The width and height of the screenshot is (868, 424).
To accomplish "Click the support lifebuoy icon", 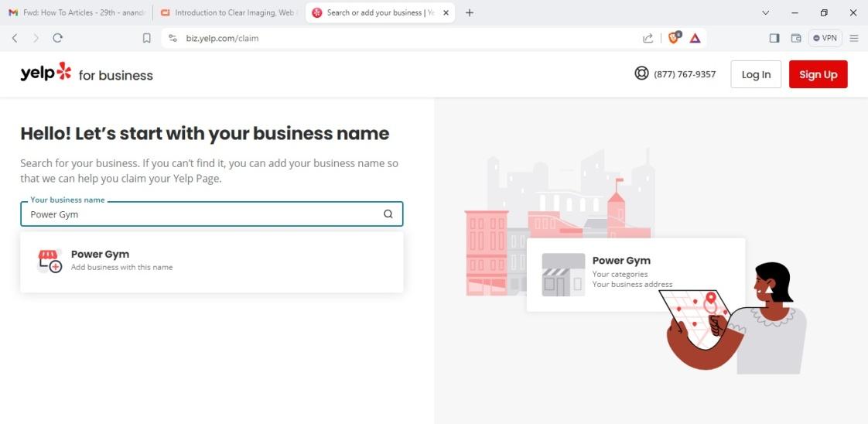I will (x=641, y=73).
